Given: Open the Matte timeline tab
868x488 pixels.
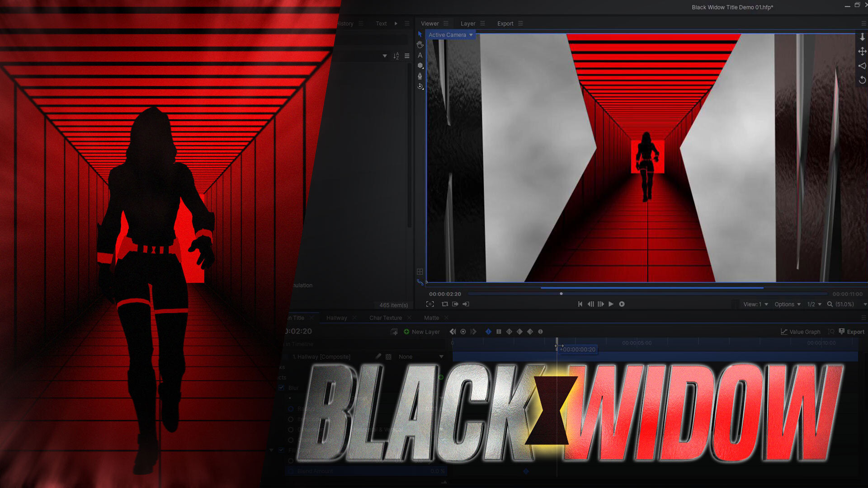Looking at the screenshot, I should coord(431,318).
